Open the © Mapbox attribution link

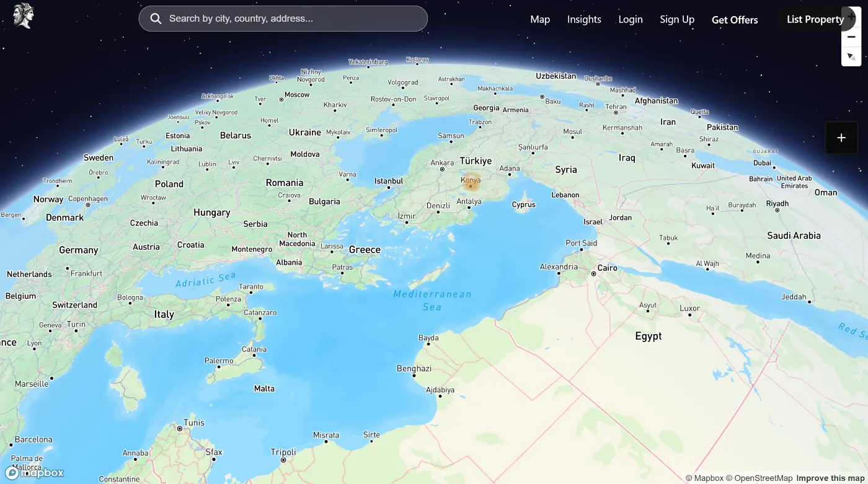coord(704,478)
